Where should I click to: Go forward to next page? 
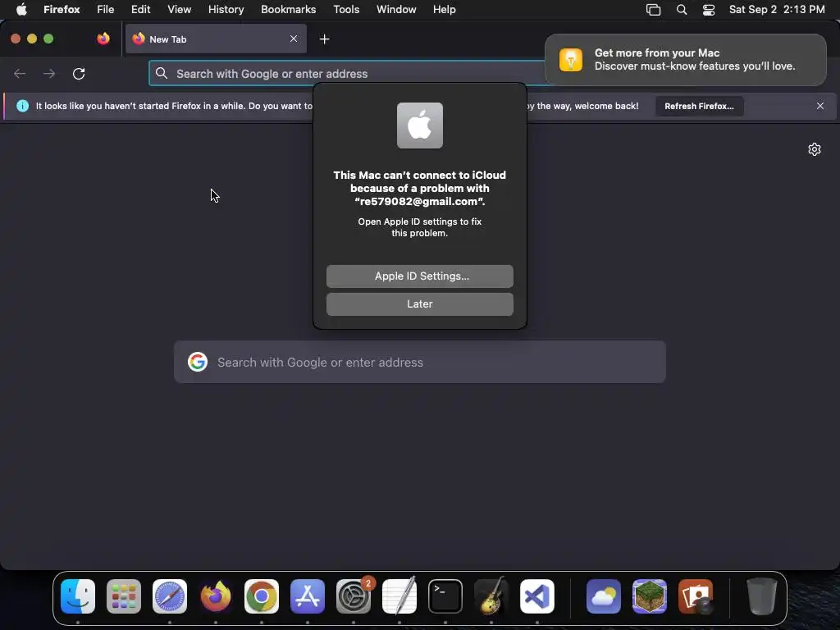(48, 73)
